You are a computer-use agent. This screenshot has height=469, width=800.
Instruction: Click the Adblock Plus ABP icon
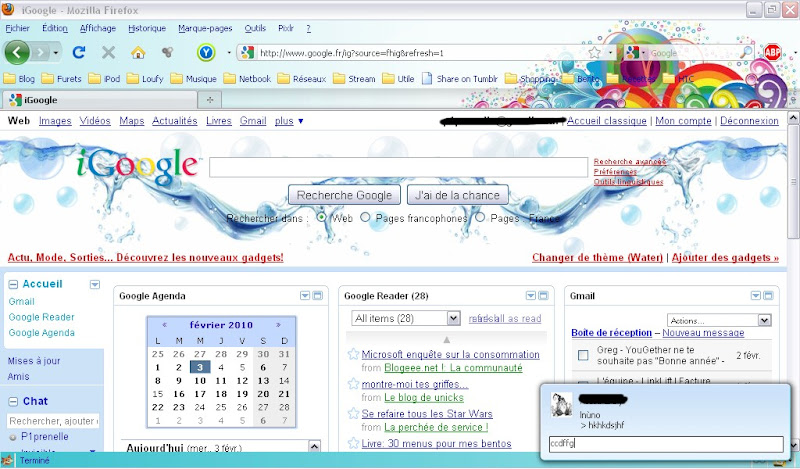(772, 52)
